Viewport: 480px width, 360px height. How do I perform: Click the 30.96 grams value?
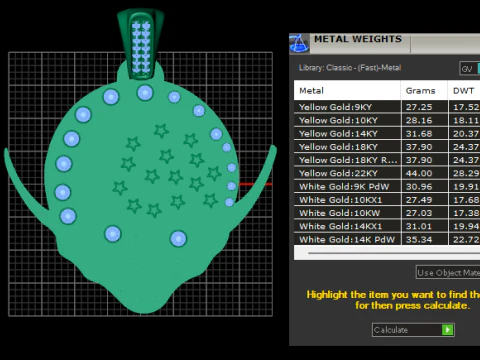pyautogui.click(x=419, y=187)
